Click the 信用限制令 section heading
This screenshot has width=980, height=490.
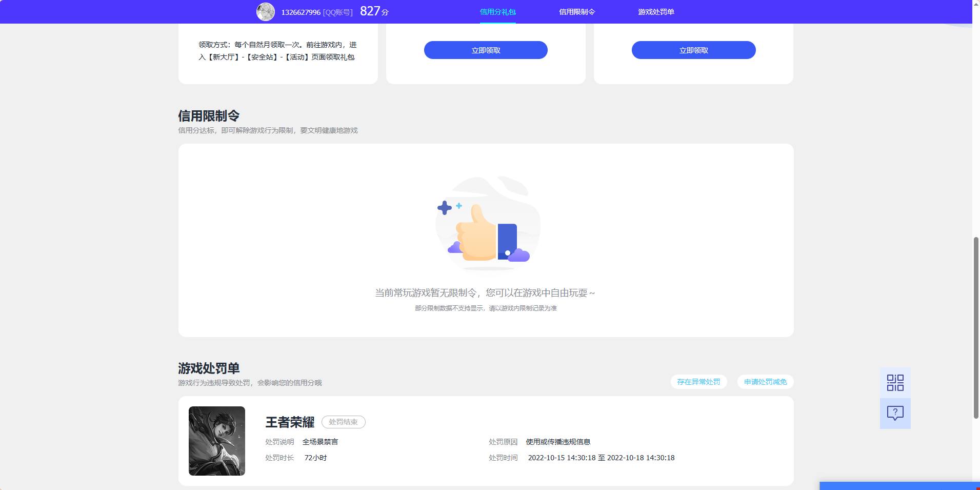pyautogui.click(x=209, y=116)
